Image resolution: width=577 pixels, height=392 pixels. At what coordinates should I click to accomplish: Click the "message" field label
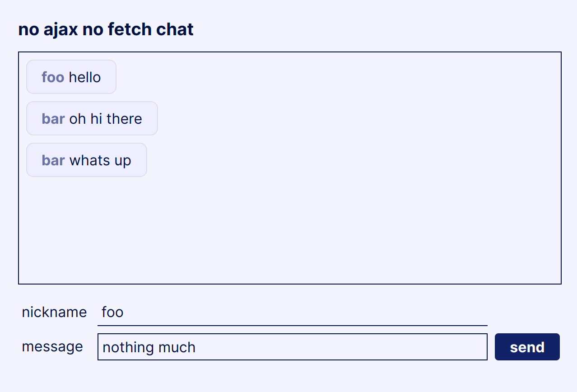52,346
